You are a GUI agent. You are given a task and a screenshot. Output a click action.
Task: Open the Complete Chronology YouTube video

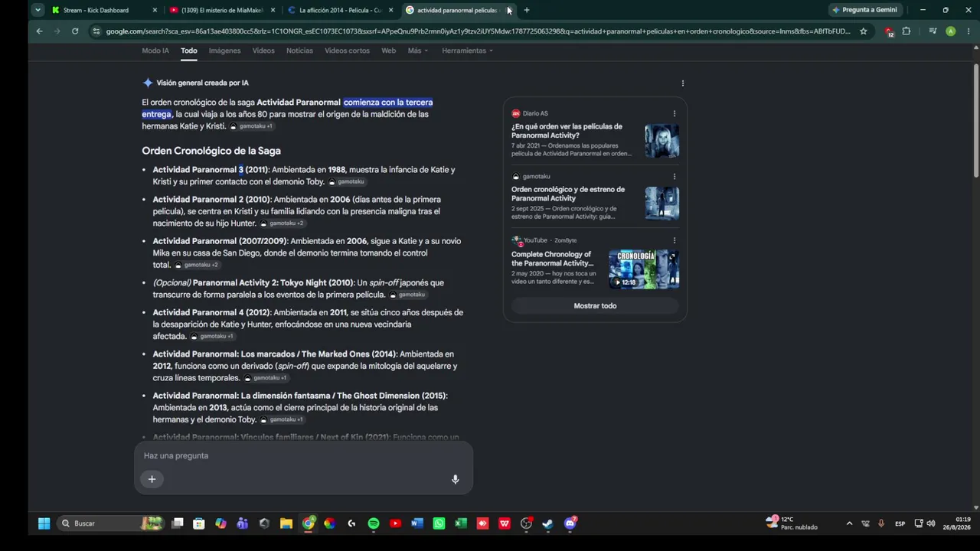[x=553, y=259]
